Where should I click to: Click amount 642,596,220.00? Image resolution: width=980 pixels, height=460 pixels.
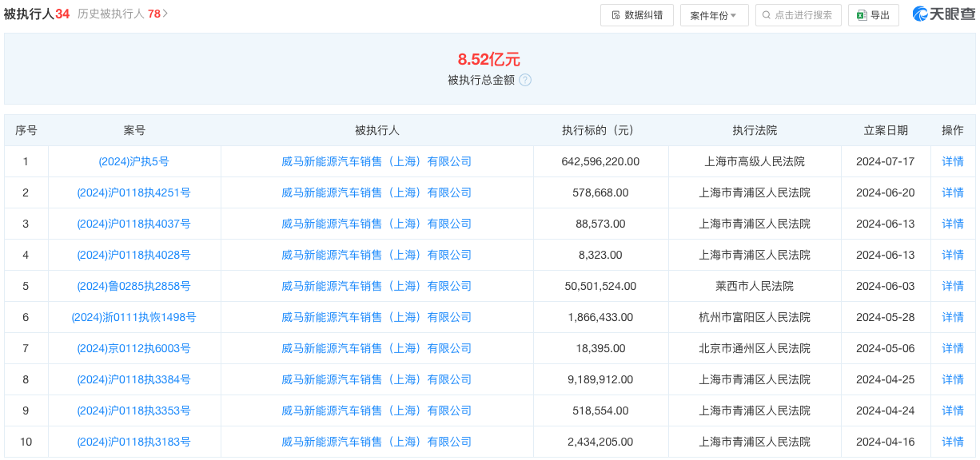(600, 161)
